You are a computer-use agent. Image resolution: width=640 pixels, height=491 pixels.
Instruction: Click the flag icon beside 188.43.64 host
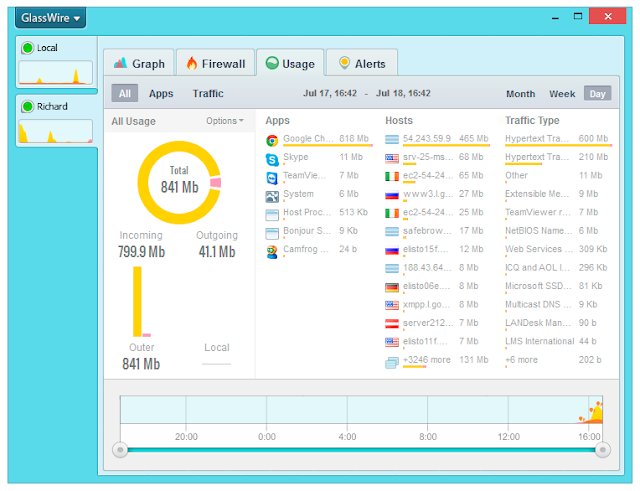pos(392,269)
